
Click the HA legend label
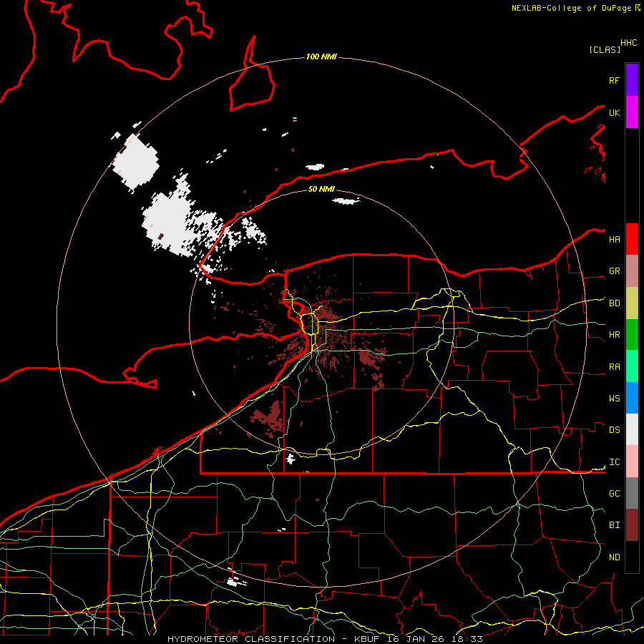point(614,240)
